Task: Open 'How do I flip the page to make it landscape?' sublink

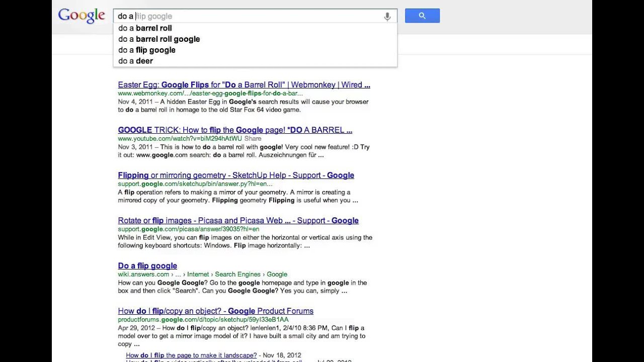Action: [191, 355]
